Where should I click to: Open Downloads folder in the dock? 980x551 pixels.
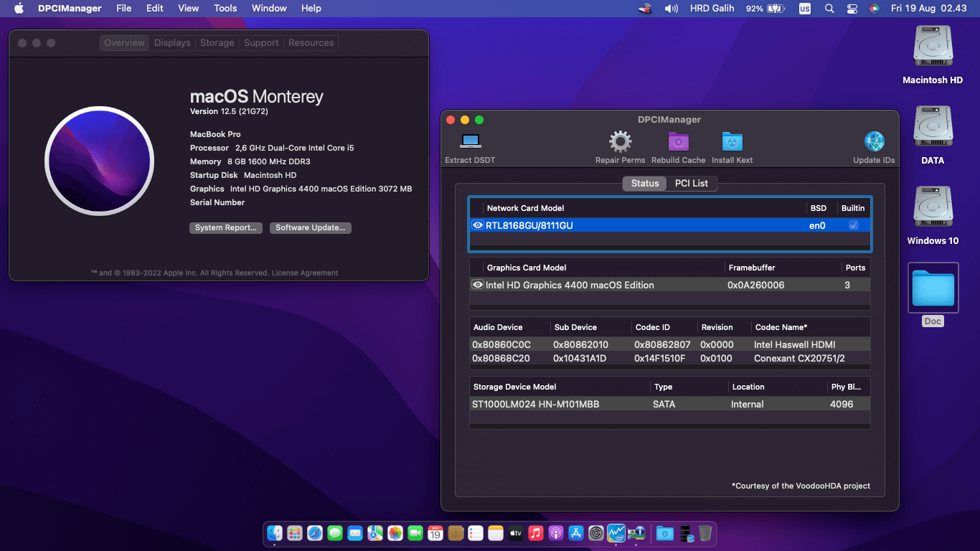(x=665, y=533)
